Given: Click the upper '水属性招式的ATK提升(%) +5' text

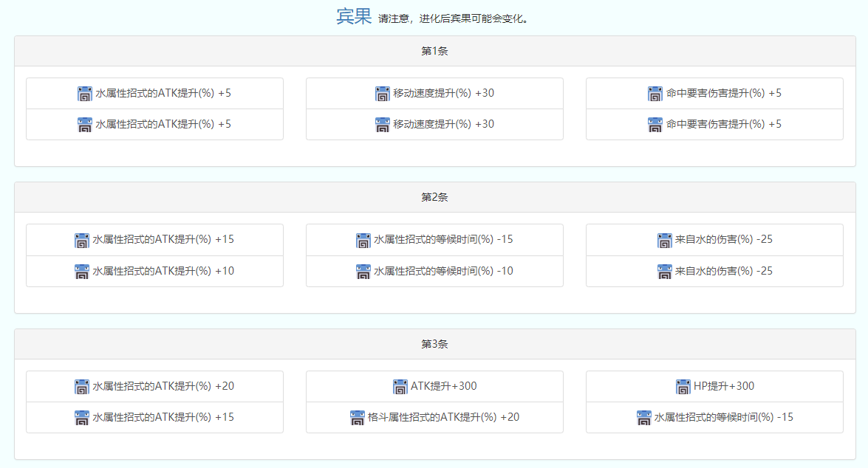Looking at the screenshot, I should pos(163,93).
